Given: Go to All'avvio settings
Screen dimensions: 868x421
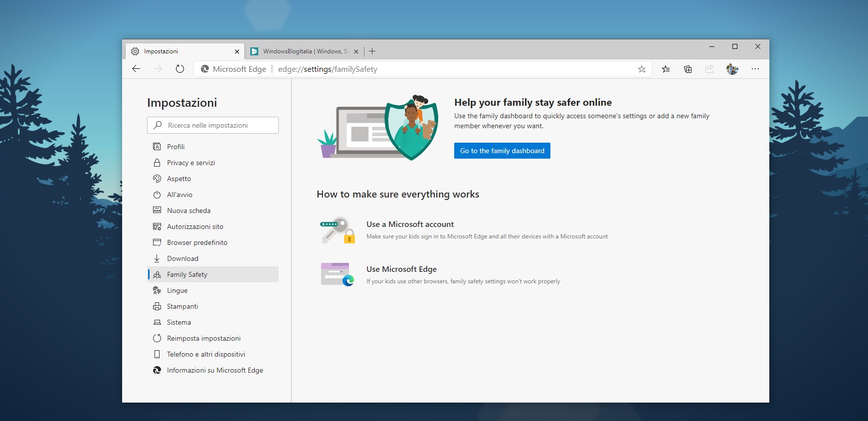Looking at the screenshot, I should pos(213,195).
